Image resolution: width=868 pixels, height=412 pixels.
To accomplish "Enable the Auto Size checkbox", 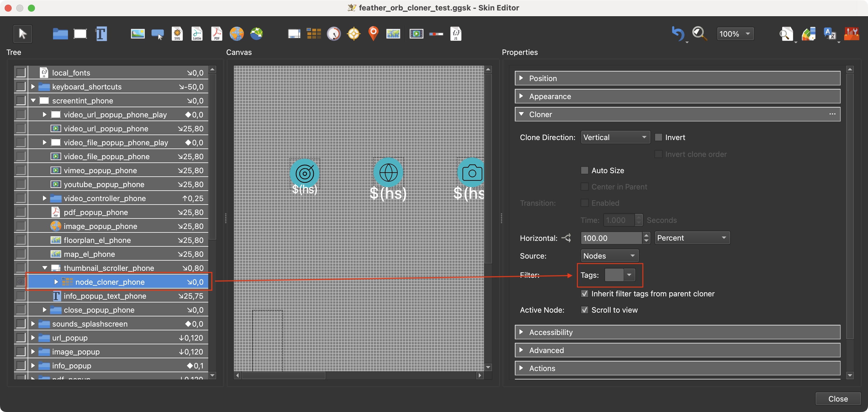I will point(586,170).
